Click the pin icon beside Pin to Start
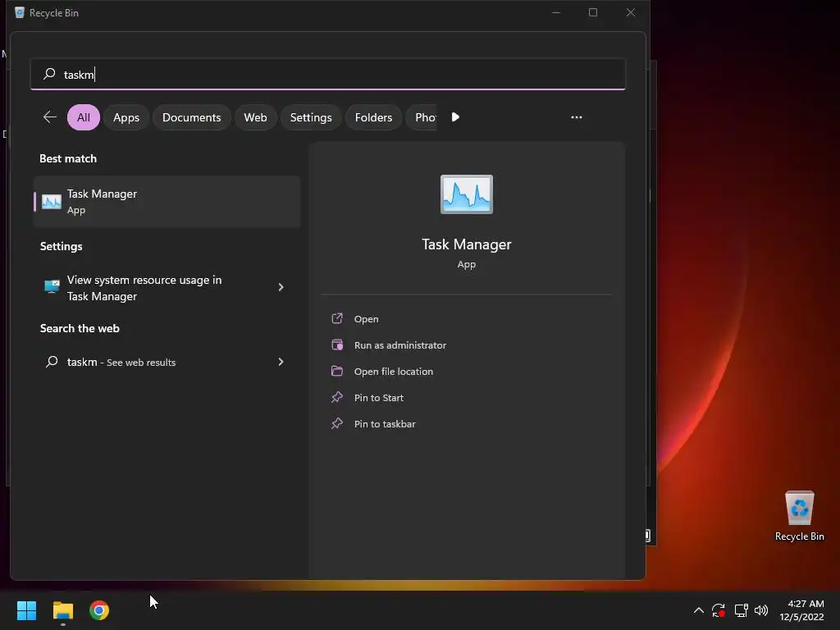This screenshot has width=840, height=630. pos(337,397)
